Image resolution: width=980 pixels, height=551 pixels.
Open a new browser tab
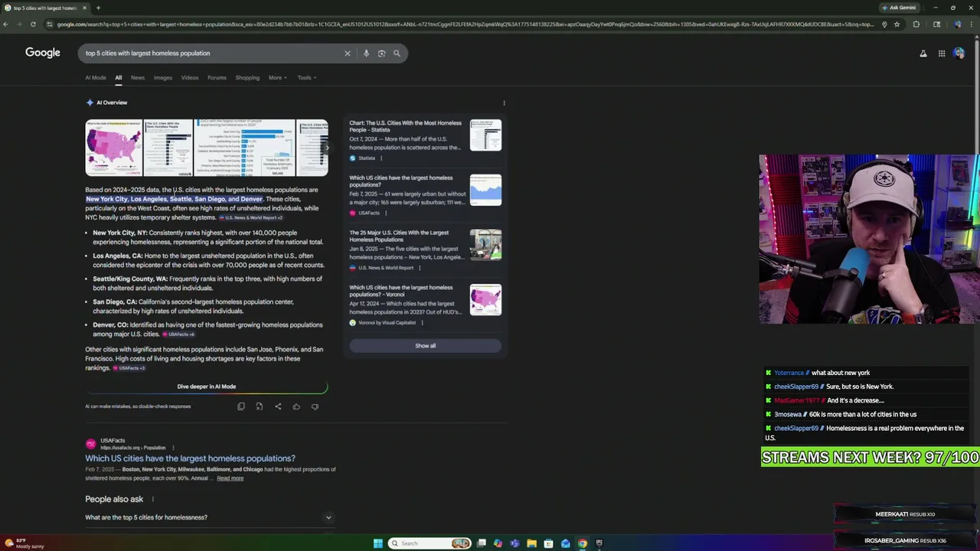(x=98, y=8)
